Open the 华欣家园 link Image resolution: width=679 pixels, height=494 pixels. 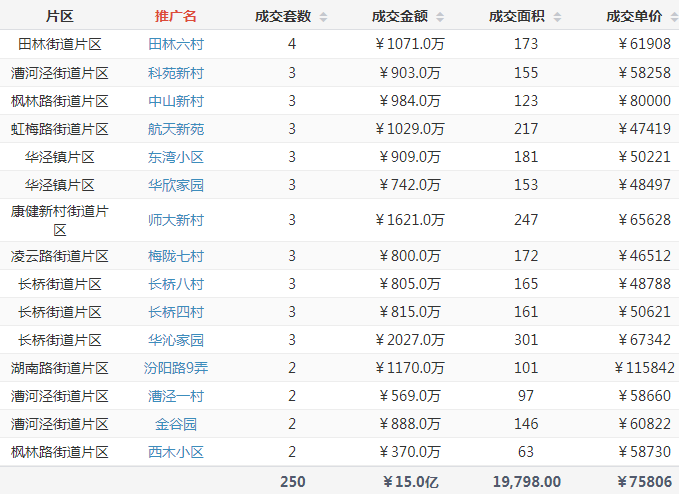click(176, 185)
